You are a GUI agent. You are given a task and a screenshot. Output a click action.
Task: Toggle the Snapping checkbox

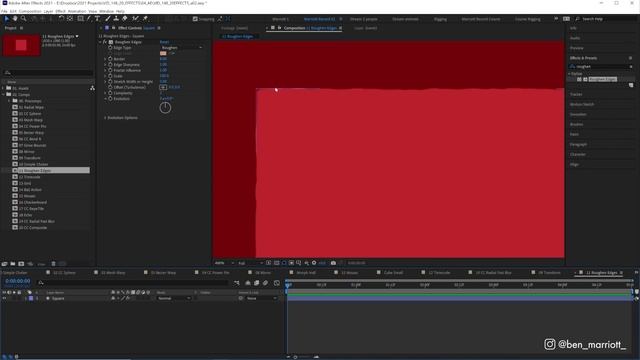pos(195,19)
